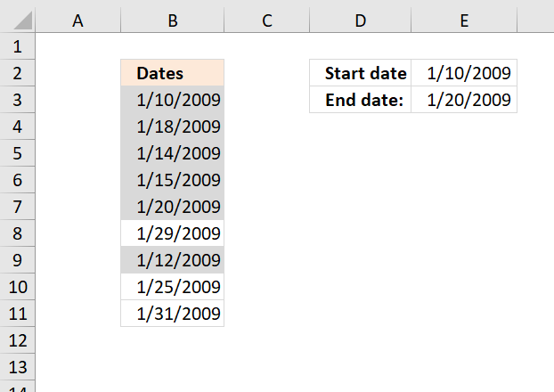Select cell containing 1/31/2009

tap(173, 314)
